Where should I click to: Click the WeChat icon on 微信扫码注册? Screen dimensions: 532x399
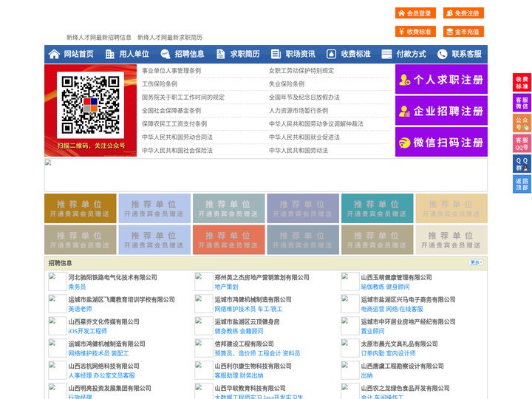pyautogui.click(x=404, y=143)
